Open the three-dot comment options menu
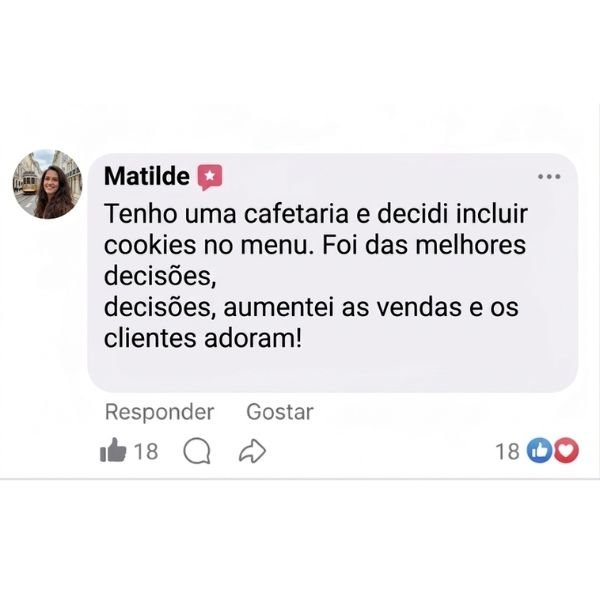 tap(549, 176)
